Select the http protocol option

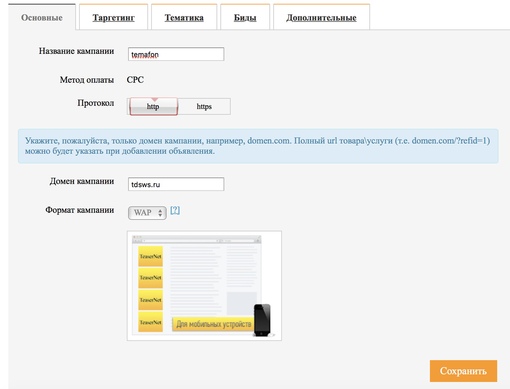click(x=153, y=107)
